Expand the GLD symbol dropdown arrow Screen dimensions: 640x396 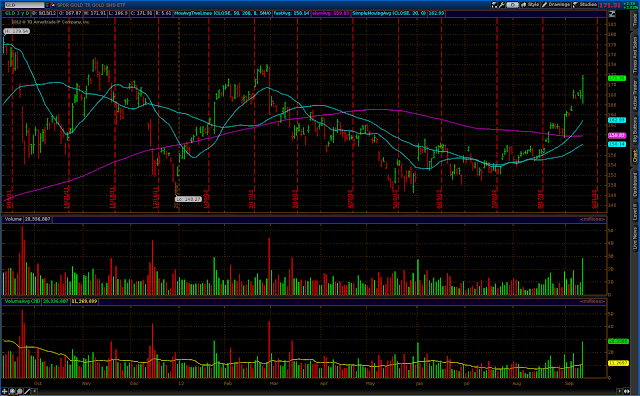[47, 5]
